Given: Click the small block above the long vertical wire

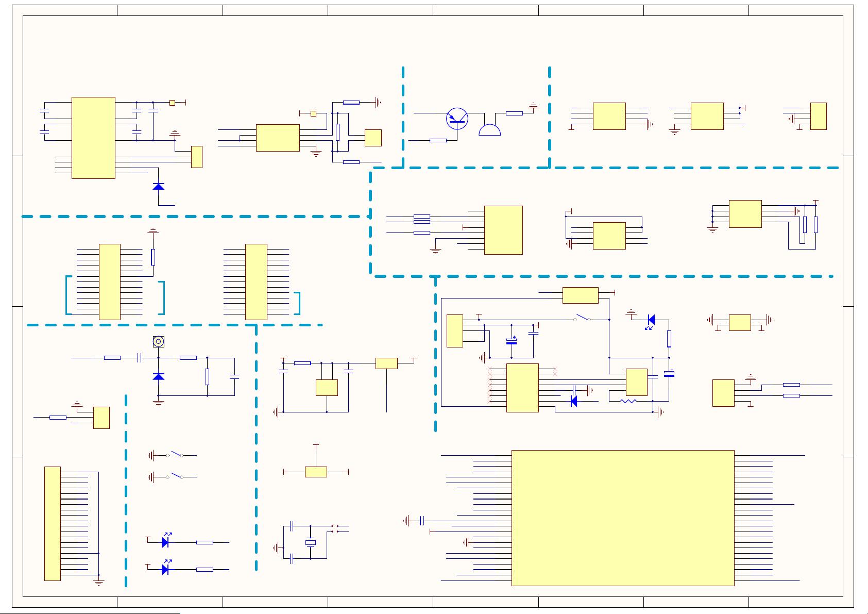Looking at the screenshot, I should coord(386,363).
